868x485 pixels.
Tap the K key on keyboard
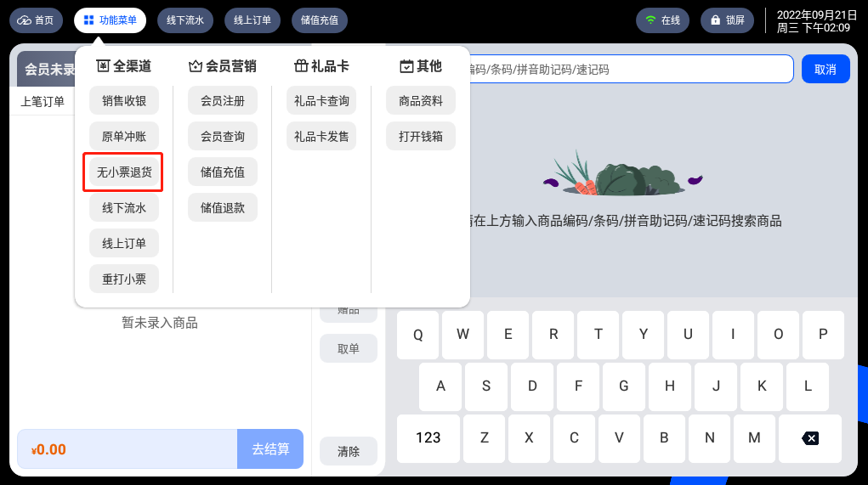click(x=762, y=386)
